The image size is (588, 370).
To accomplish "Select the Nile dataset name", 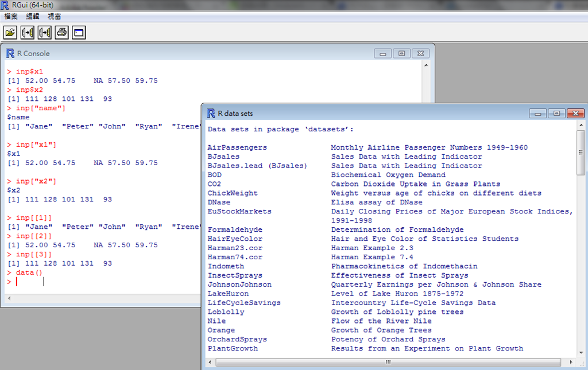I will point(216,321).
